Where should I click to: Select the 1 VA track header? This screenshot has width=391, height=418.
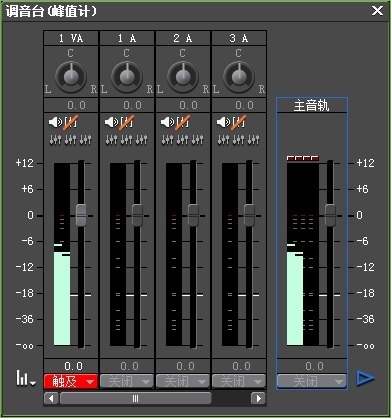71,38
